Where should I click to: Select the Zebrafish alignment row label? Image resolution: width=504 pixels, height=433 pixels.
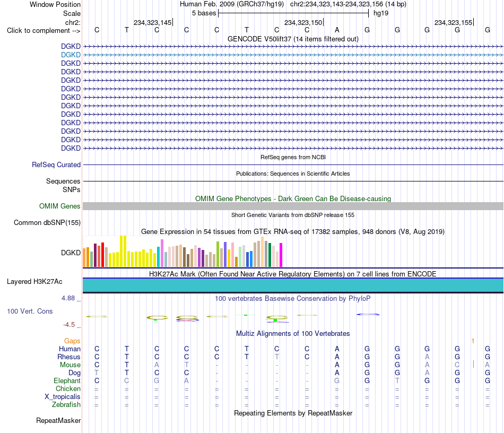tap(66, 404)
